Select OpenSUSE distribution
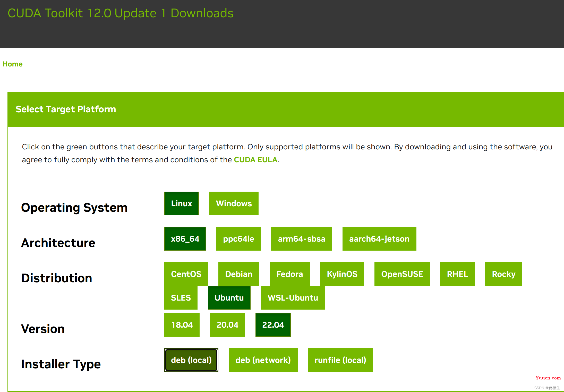Image resolution: width=564 pixels, height=392 pixels. (x=402, y=274)
